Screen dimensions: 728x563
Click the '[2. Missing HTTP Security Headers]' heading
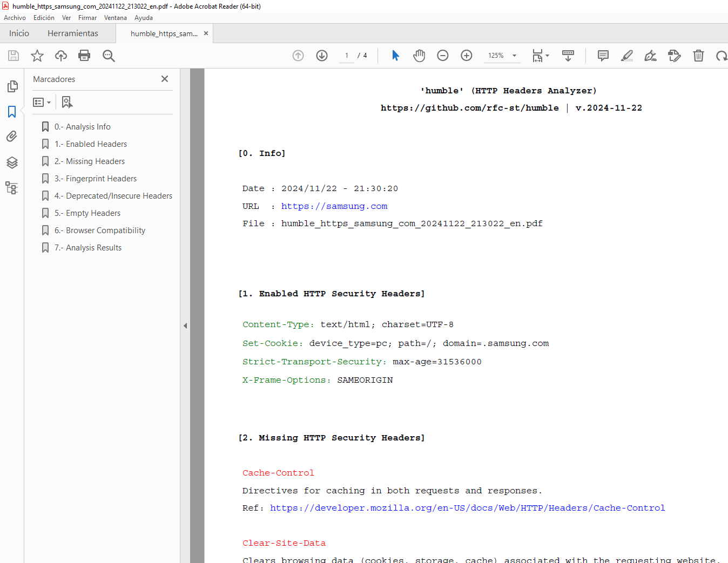coord(332,438)
